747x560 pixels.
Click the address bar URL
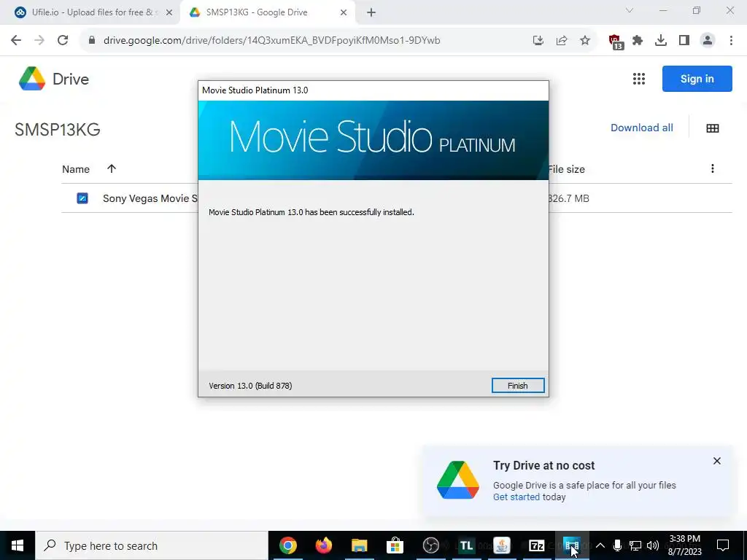pyautogui.click(x=271, y=41)
